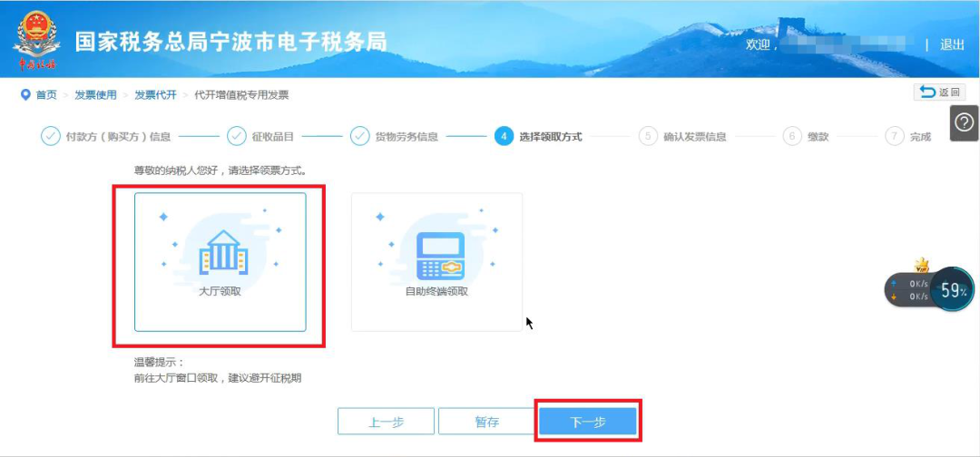Click the 退出 logout link
Image resolution: width=980 pixels, height=457 pixels.
pos(952,44)
